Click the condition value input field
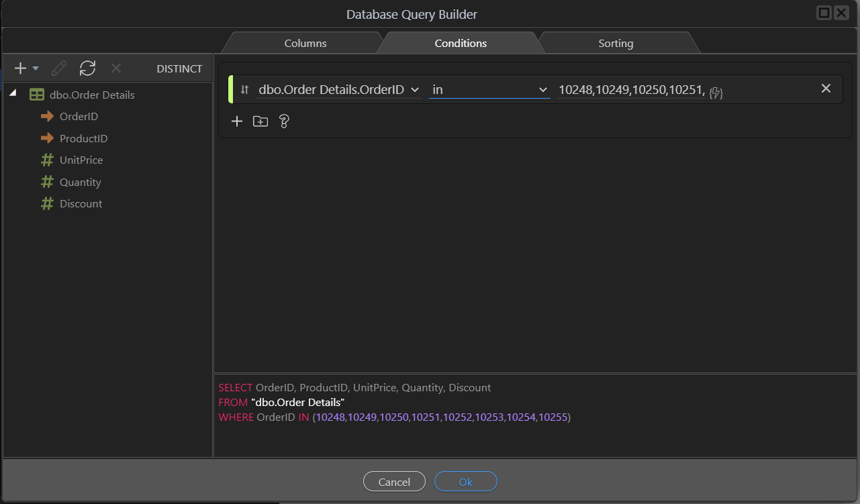The image size is (860, 504). coord(631,89)
